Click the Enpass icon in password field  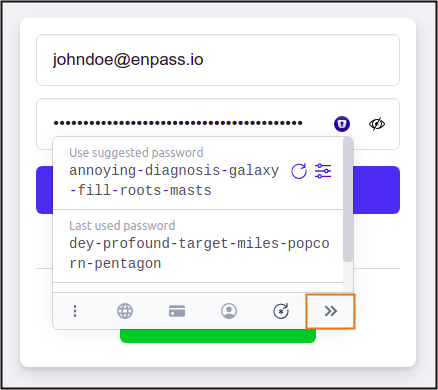(342, 124)
